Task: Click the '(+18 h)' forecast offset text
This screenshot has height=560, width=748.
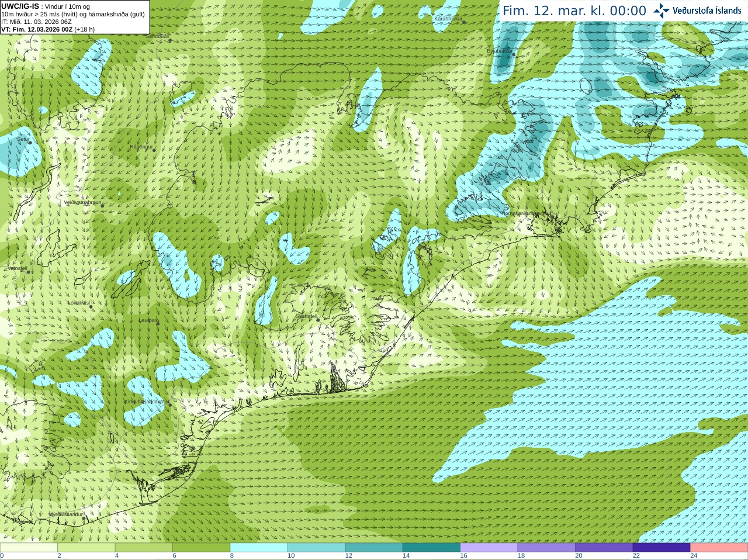Action: [85, 29]
